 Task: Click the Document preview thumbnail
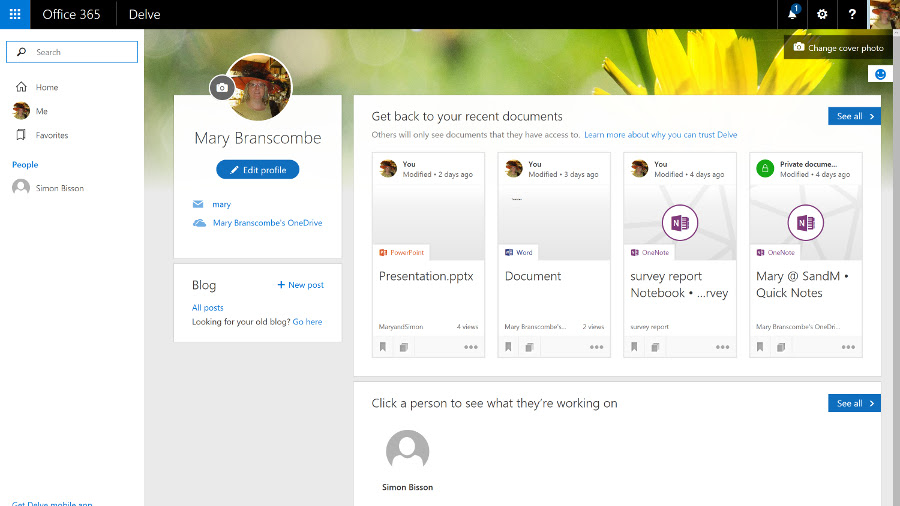click(x=554, y=222)
